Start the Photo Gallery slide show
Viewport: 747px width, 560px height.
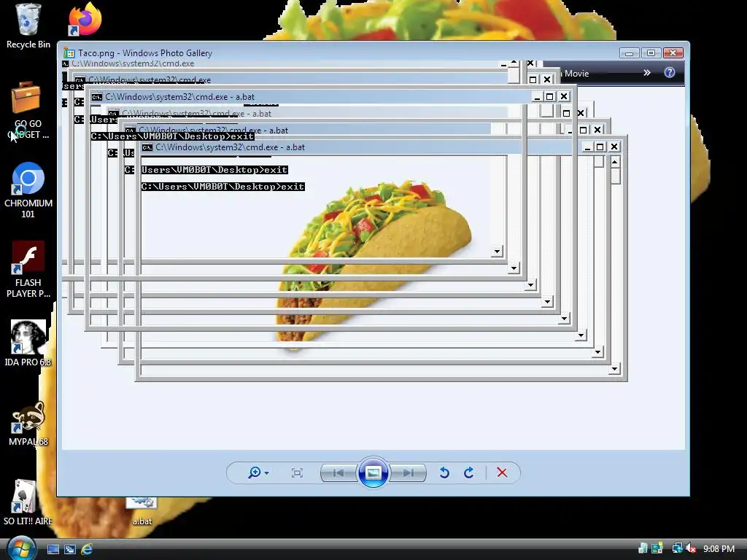click(x=373, y=472)
